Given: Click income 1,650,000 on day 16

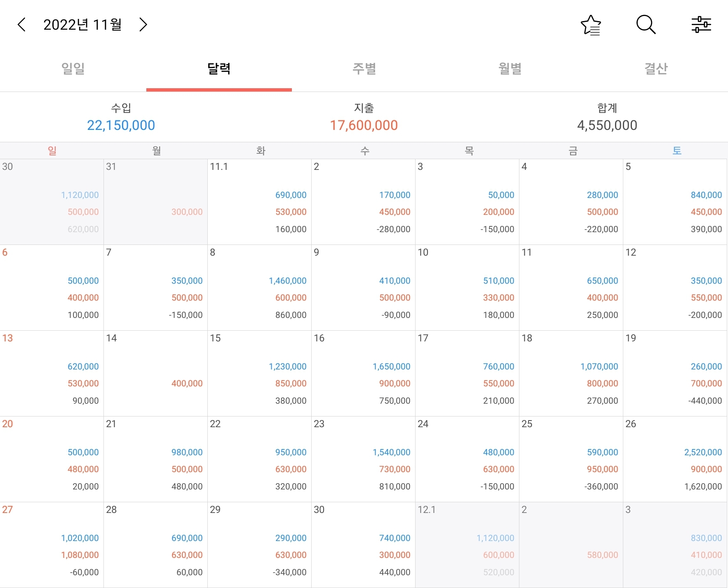Looking at the screenshot, I should click(x=392, y=367).
